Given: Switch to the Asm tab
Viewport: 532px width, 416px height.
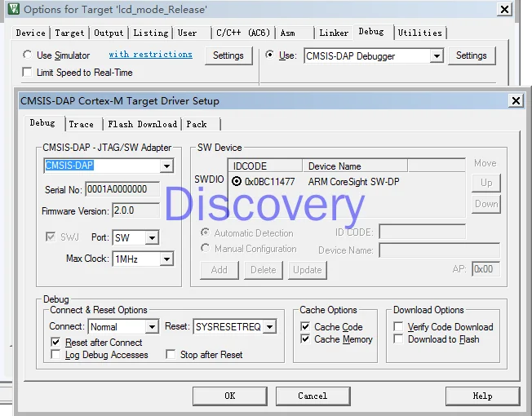Looking at the screenshot, I should tap(295, 33).
